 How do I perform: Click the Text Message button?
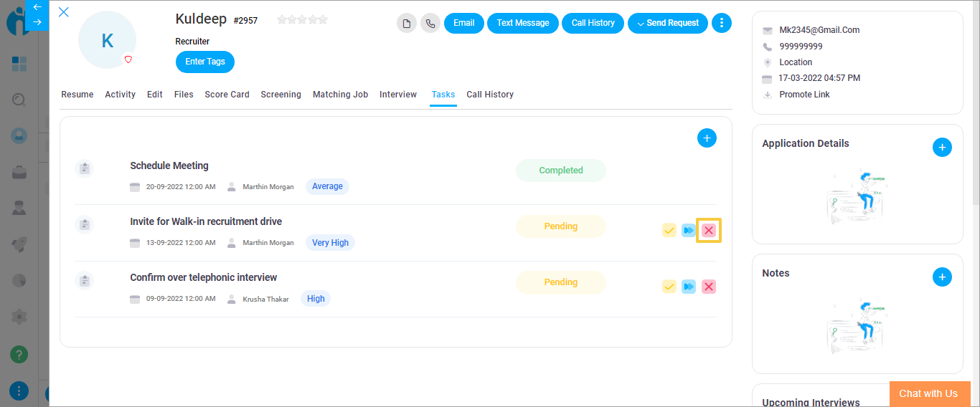tap(523, 23)
